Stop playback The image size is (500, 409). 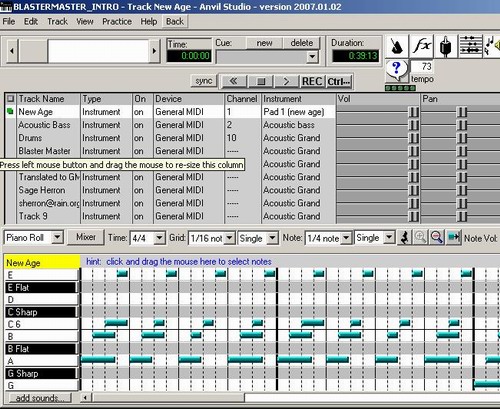pyautogui.click(x=261, y=81)
